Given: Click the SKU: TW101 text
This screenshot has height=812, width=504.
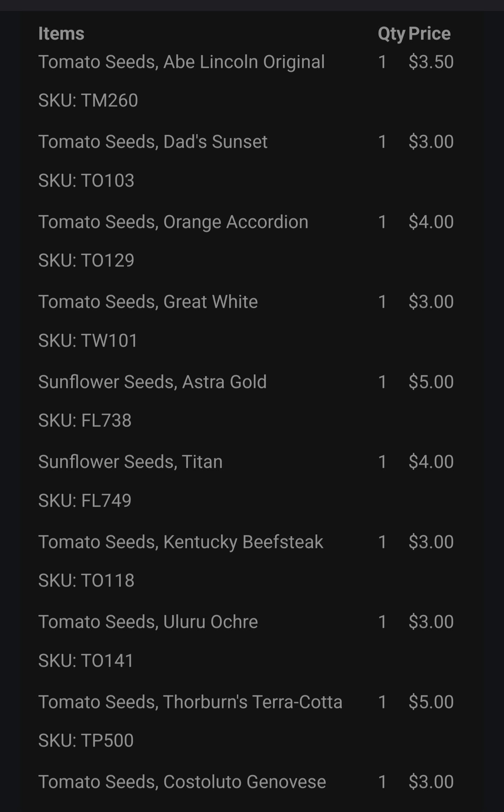Looking at the screenshot, I should [x=88, y=341].
